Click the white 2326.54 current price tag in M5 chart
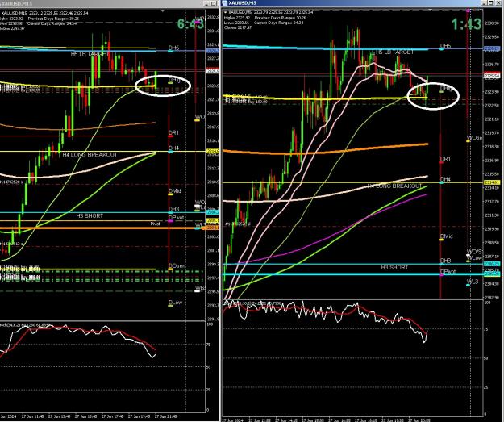The height and width of the screenshot is (422, 504). click(492, 76)
